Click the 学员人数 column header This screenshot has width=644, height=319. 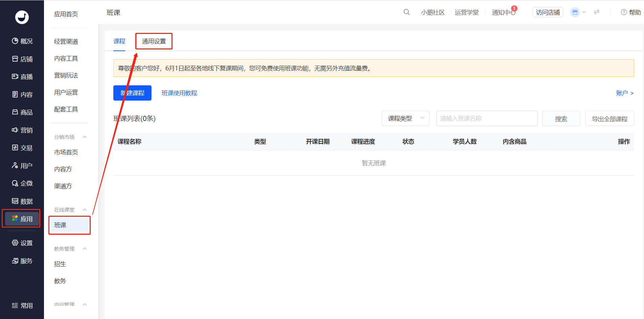(465, 142)
